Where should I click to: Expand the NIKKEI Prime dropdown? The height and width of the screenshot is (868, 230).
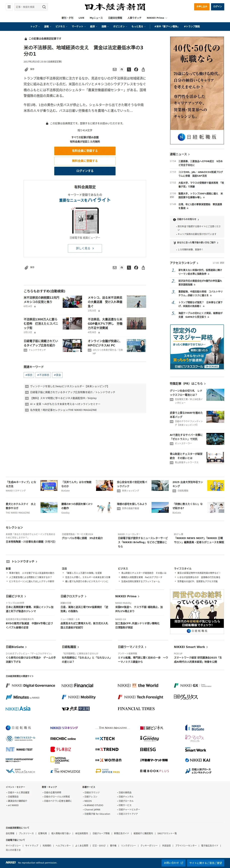157,18
